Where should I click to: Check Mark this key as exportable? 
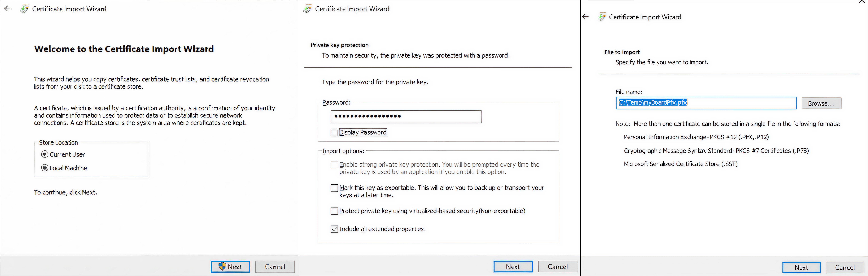coord(334,188)
